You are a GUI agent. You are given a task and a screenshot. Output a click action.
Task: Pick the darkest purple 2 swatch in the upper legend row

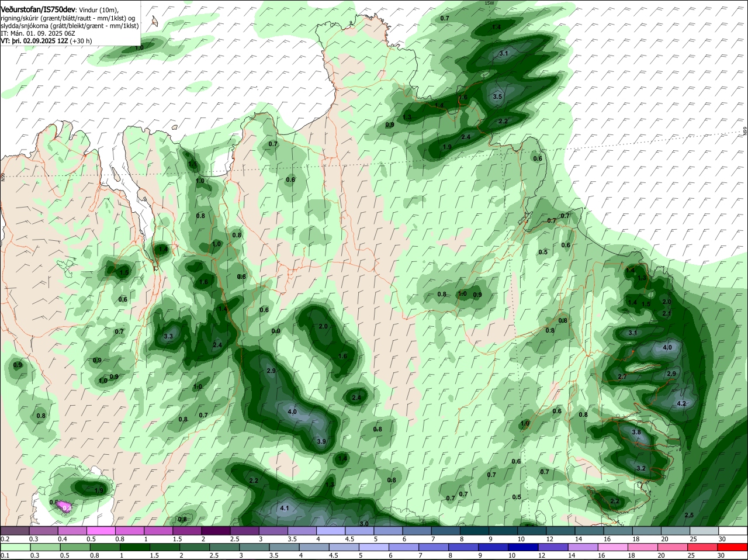[216, 531]
